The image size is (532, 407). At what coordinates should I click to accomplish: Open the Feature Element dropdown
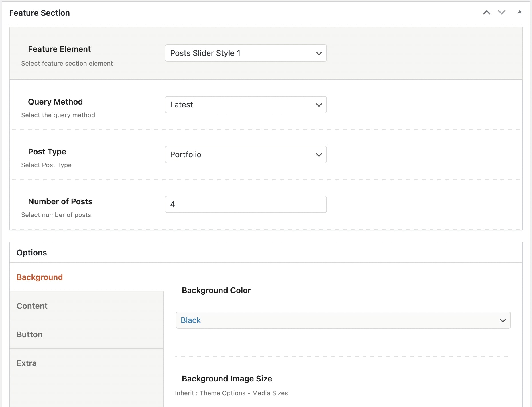(x=246, y=53)
